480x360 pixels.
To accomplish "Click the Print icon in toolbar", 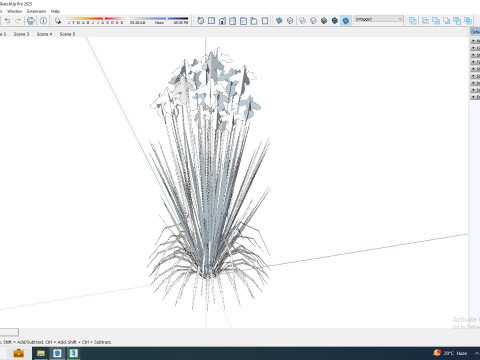I will [31, 21].
